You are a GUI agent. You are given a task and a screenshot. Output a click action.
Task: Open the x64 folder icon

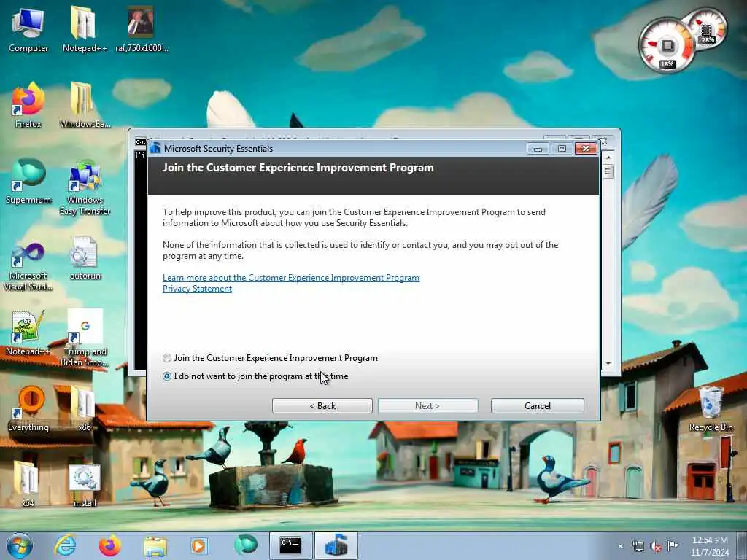[x=27, y=484]
